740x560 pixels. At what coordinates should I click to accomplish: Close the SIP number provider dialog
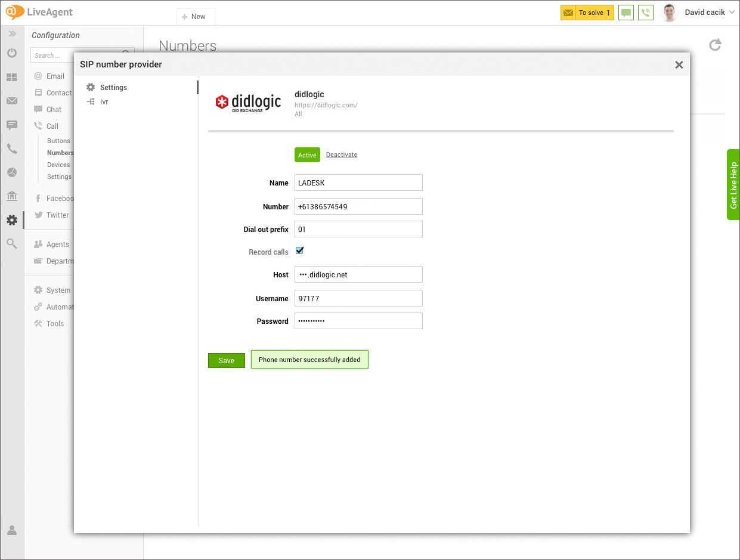679,65
